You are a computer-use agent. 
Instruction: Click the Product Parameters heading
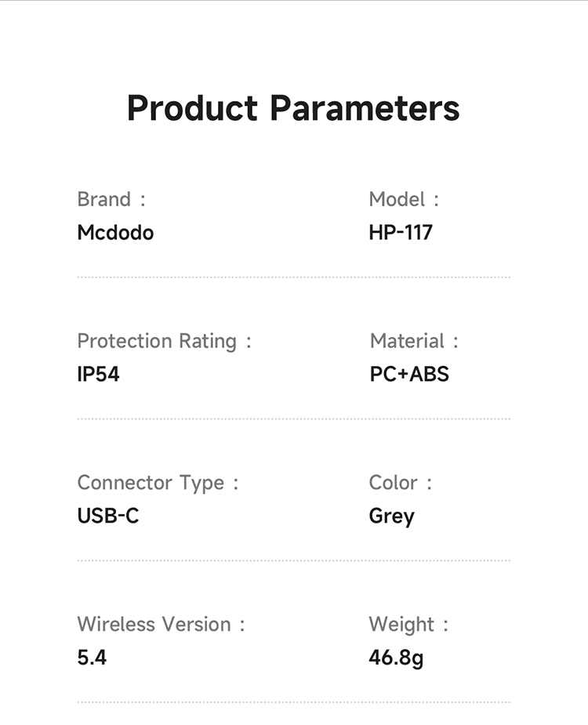[x=293, y=108]
